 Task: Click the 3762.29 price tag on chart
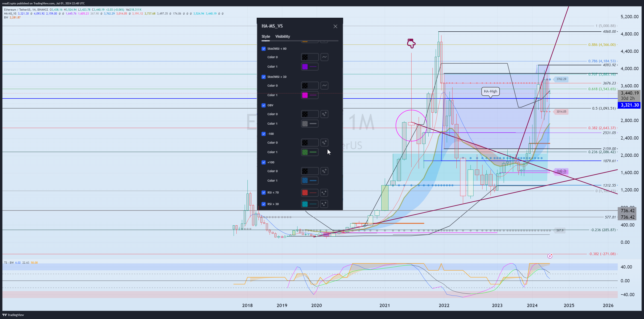pyautogui.click(x=561, y=79)
